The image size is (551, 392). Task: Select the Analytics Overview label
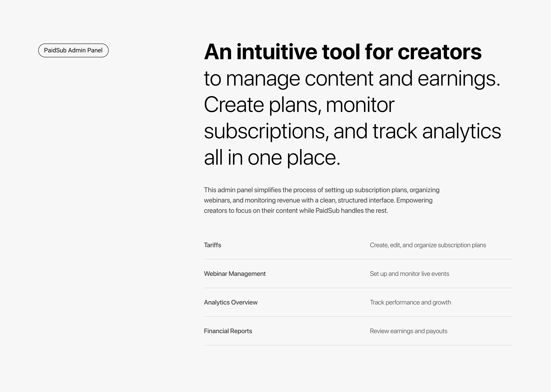click(231, 302)
